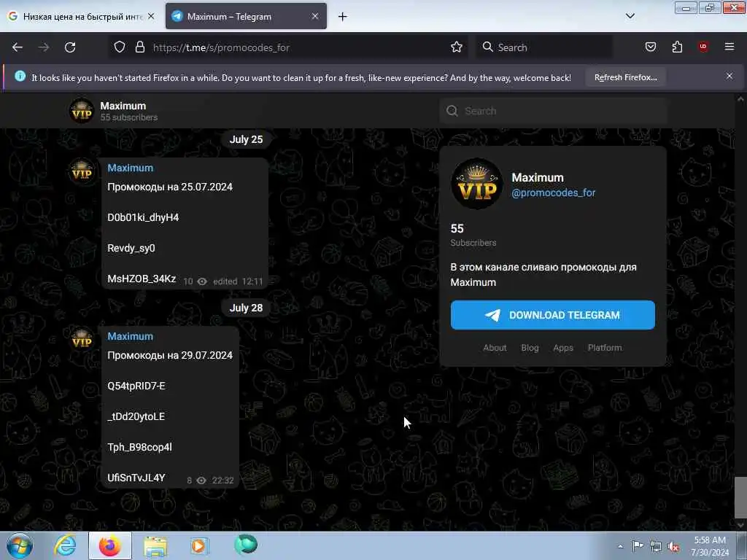Screen dimensions: 747x560
Task: Click the large VIP avatar in info card
Action: 477,184
